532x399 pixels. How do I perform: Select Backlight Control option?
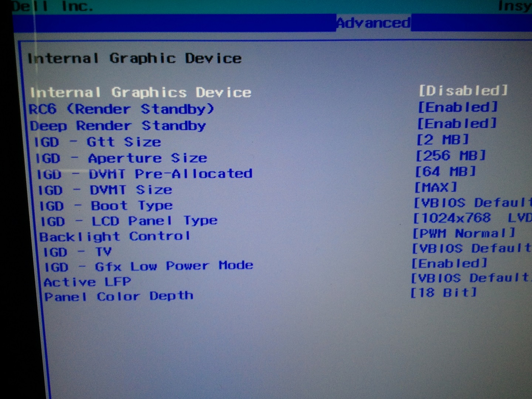pos(115,236)
